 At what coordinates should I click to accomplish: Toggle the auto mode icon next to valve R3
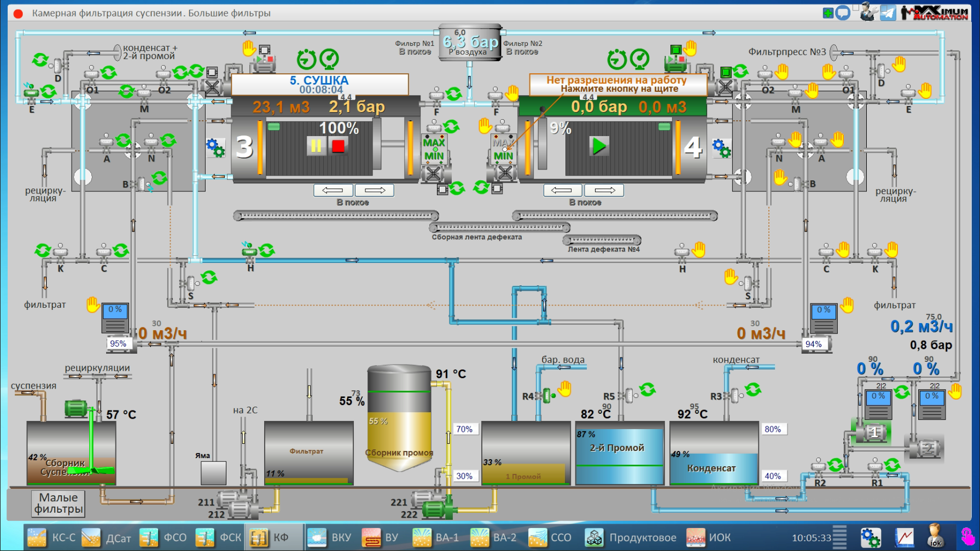(x=753, y=389)
